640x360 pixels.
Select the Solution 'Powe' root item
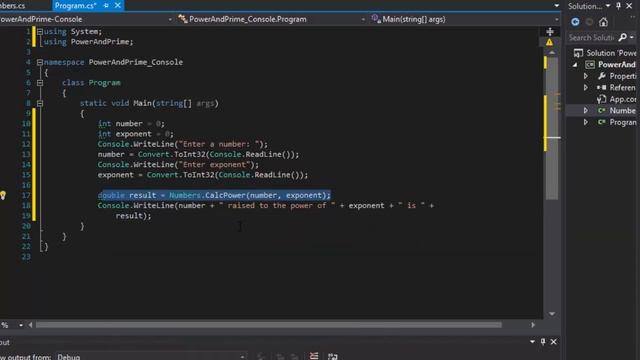click(604, 53)
